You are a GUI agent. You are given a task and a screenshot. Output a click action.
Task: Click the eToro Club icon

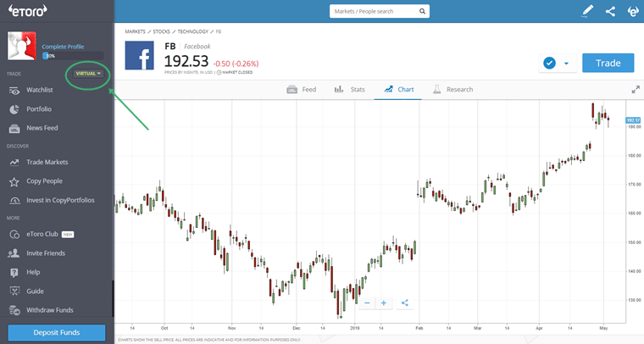click(14, 235)
